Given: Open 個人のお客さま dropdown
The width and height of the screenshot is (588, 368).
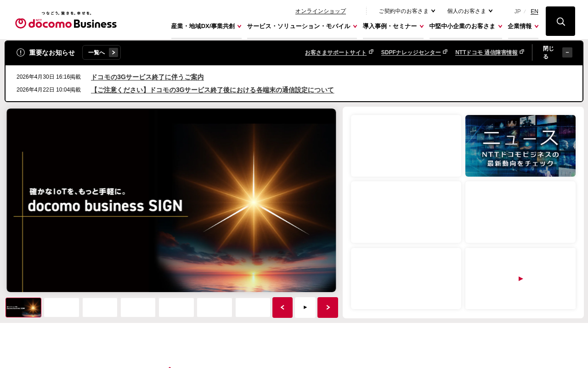Looking at the screenshot, I should 470,11.
